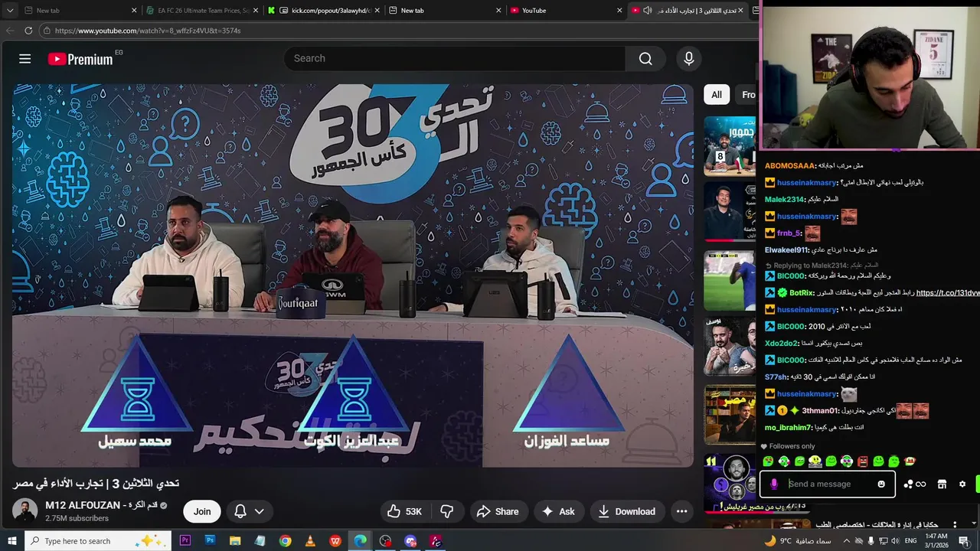Switch to Microsoft Edge in taskbar
Viewport: 980px width, 551px height.
360,541
